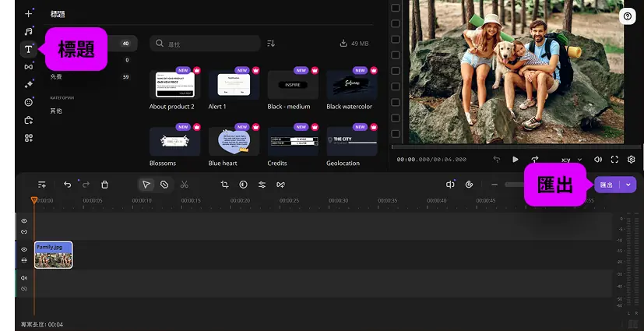644x331 pixels.
Task: Open the help question mark icon
Action: (627, 16)
